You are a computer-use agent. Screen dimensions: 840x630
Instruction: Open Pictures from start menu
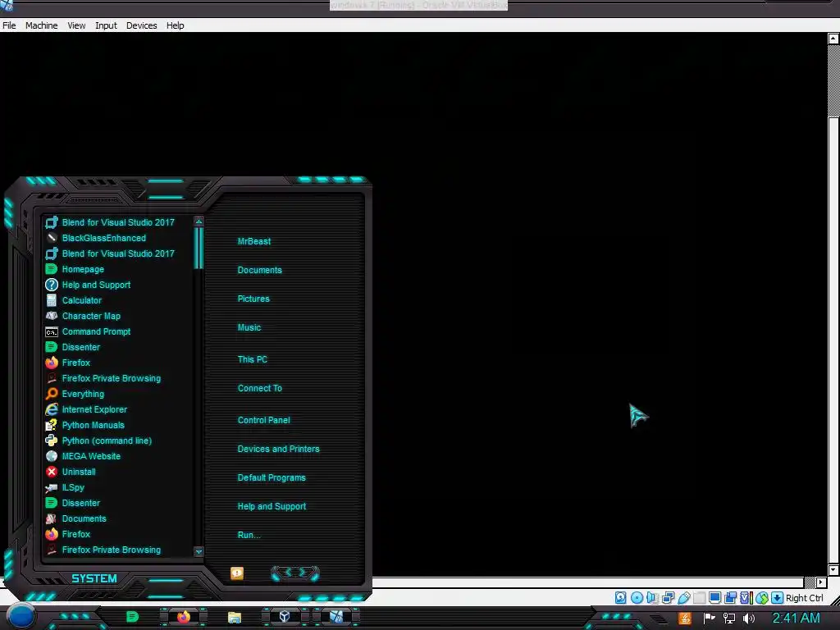[253, 299]
